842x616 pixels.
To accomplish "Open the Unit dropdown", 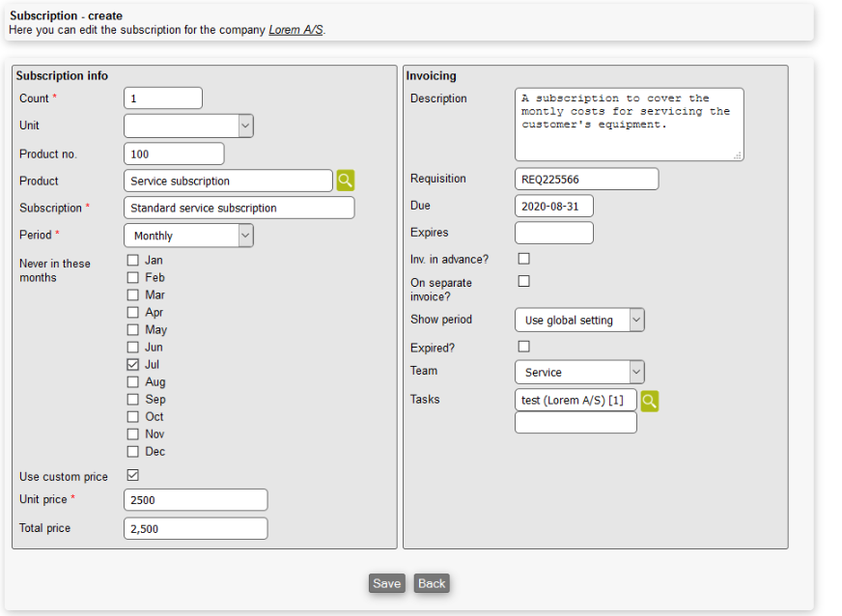I will coord(188,126).
